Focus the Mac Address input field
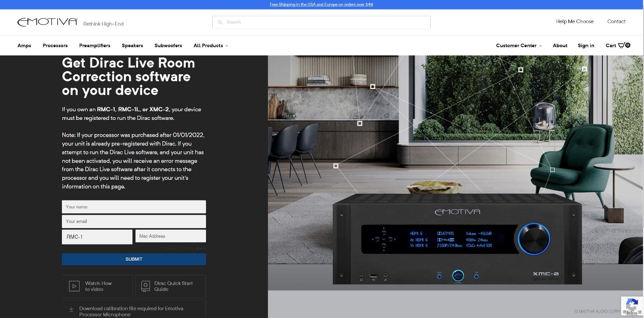Image resolution: width=644 pixels, height=318 pixels. [x=171, y=236]
